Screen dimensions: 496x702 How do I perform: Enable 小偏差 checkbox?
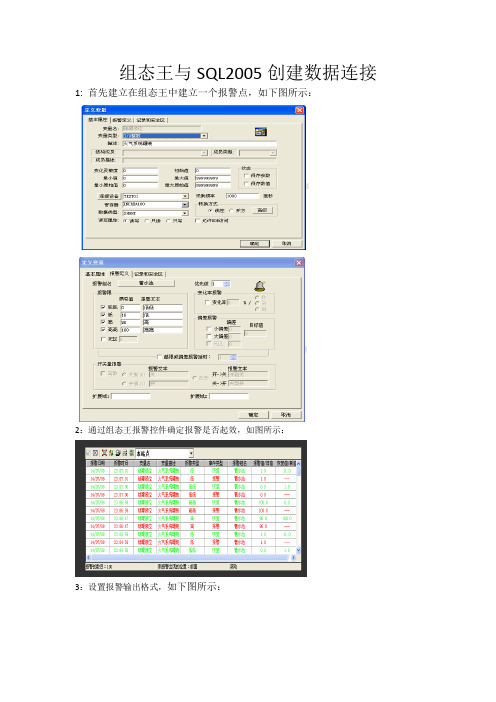209,329
